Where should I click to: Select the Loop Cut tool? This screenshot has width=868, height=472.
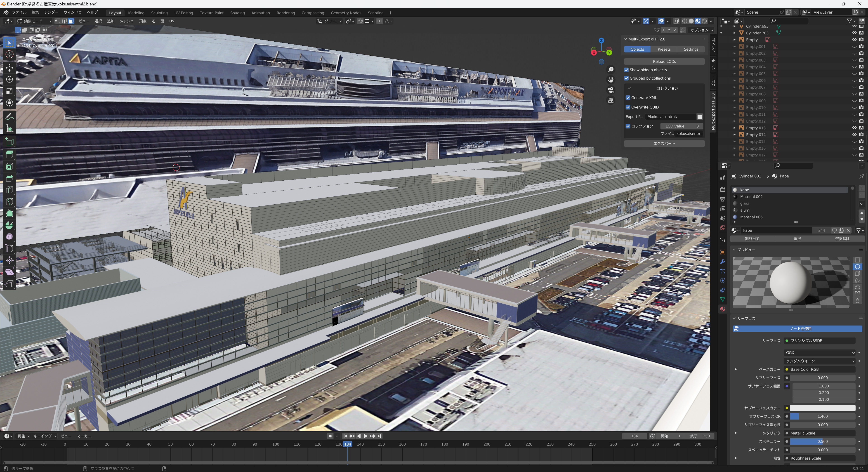(x=9, y=190)
